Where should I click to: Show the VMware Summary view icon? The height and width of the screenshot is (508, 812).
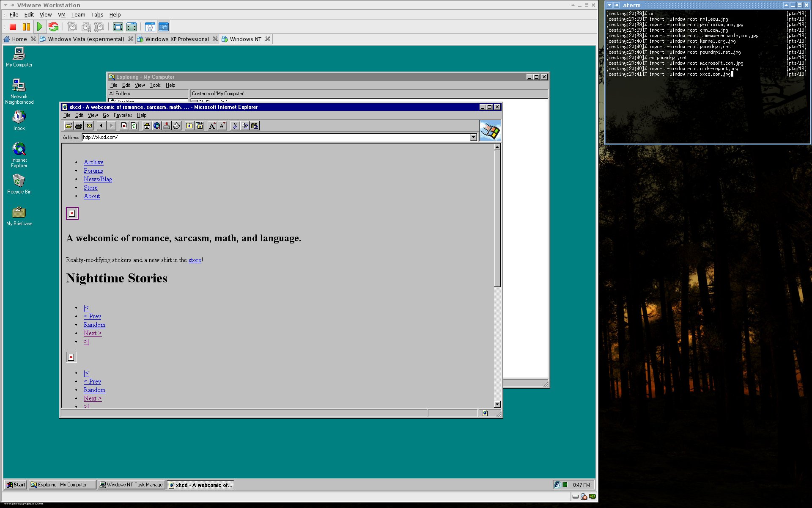(x=150, y=27)
